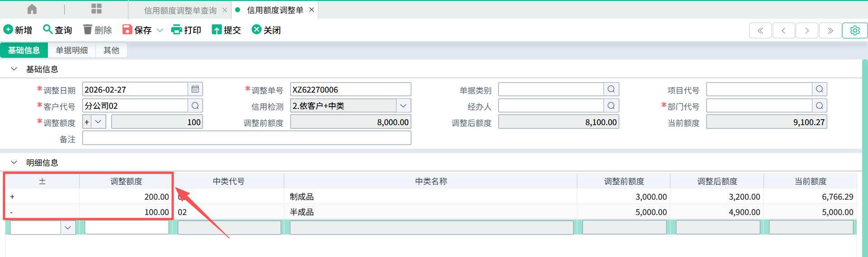This screenshot has width=868, height=257.
Task: Open the grid apps menu icon
Action: click(x=96, y=9)
